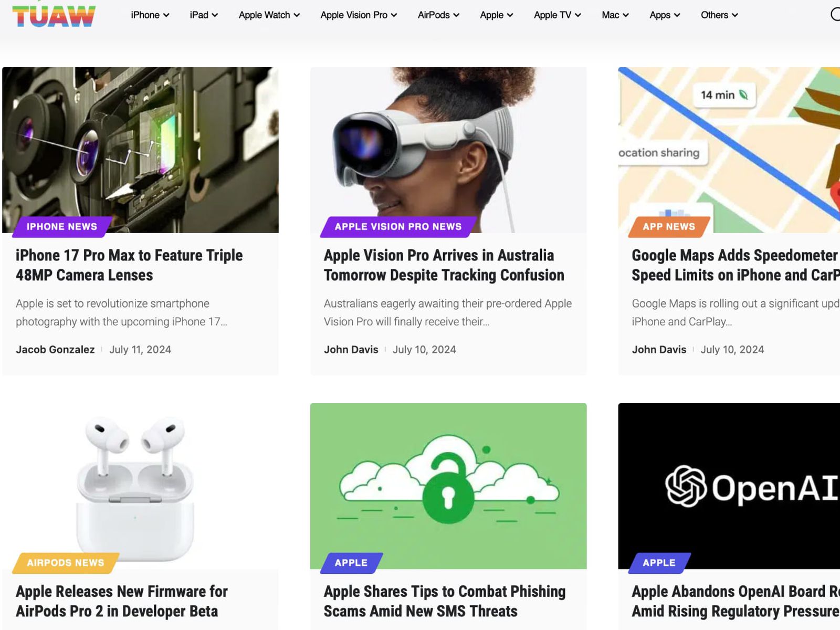
Task: Select the yellow AIRPODS NEWS tag
Action: pyautogui.click(x=66, y=563)
